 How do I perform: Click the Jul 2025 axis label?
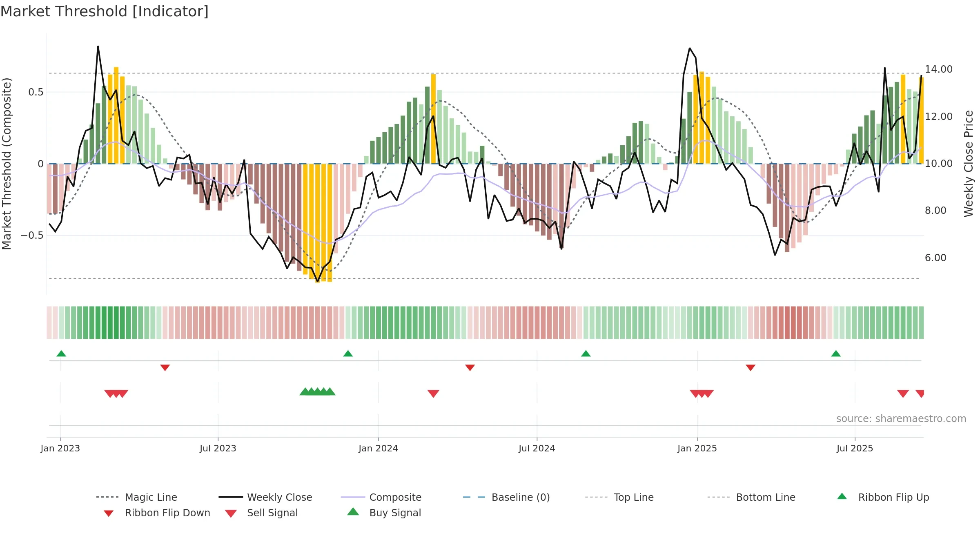[x=855, y=448]
